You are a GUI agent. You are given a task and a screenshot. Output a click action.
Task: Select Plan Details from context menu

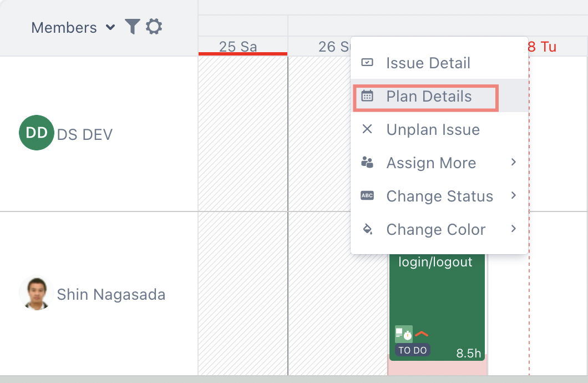pyautogui.click(x=429, y=97)
